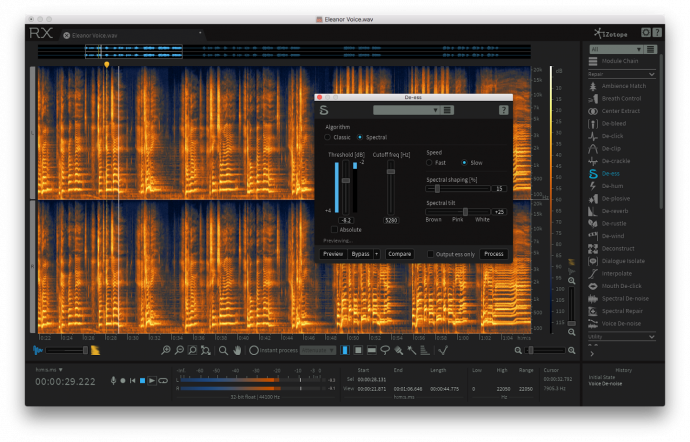This screenshot has height=442, width=690.
Task: Choose Fast speed option
Action: 429,163
